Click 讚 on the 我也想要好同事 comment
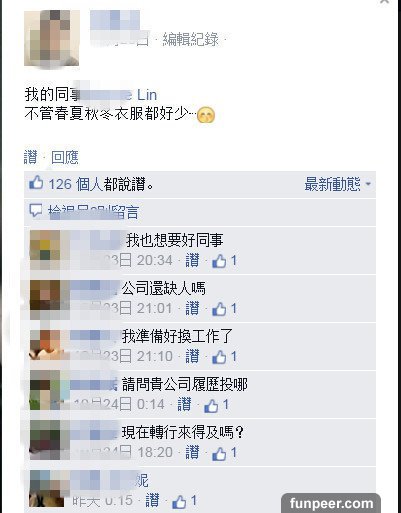Image resolution: width=401 pixels, height=513 pixels. click(192, 260)
